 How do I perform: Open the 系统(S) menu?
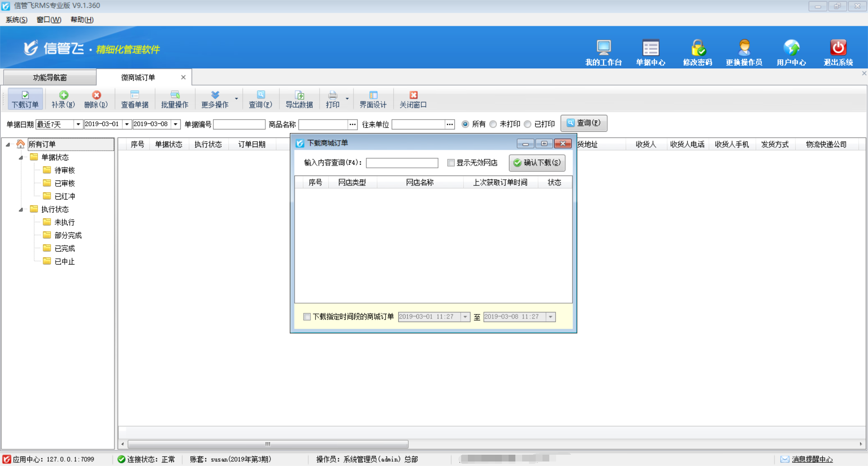(15, 19)
